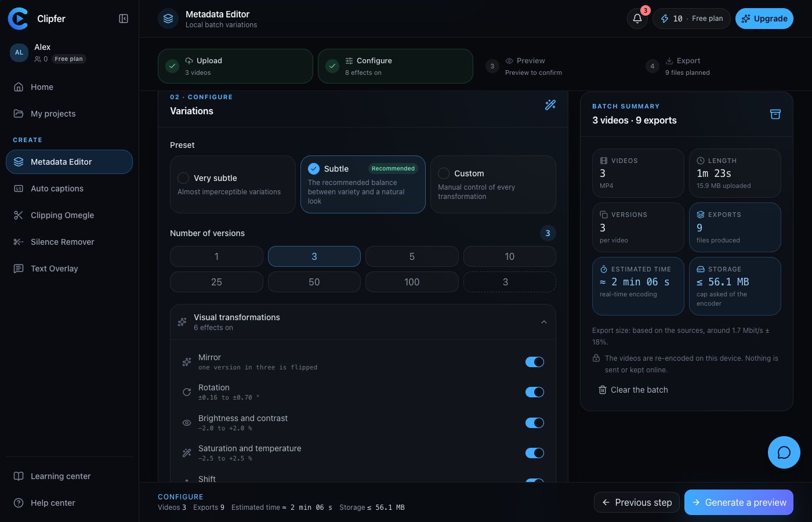
Task: Open the Help center
Action: (x=69, y=503)
